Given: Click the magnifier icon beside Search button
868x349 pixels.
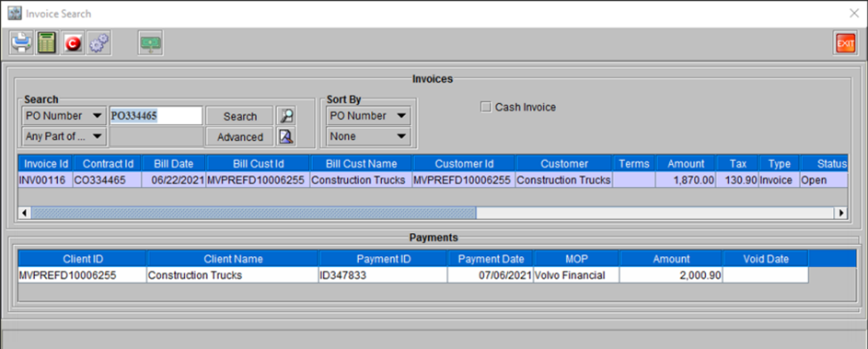Looking at the screenshot, I should click(286, 116).
